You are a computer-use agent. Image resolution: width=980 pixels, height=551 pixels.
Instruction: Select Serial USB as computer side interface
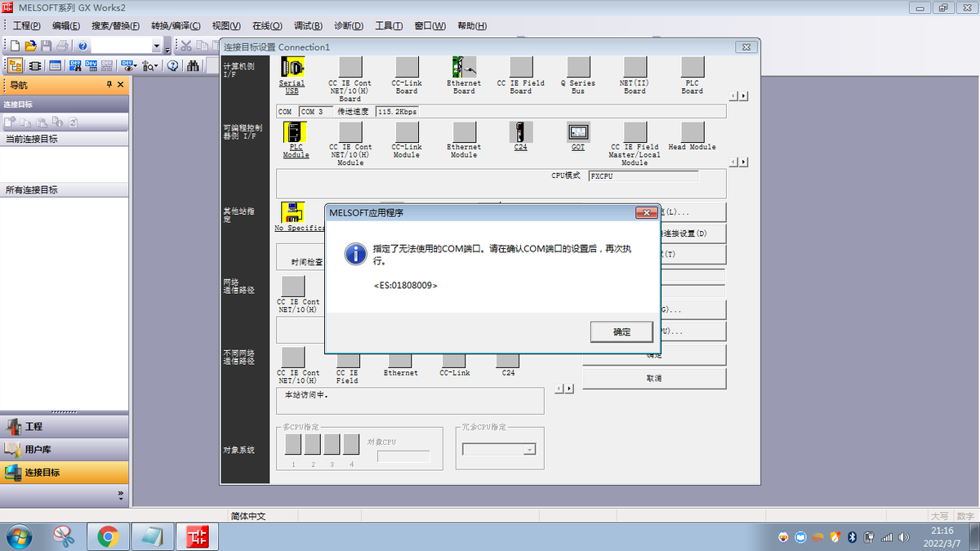[x=292, y=69]
